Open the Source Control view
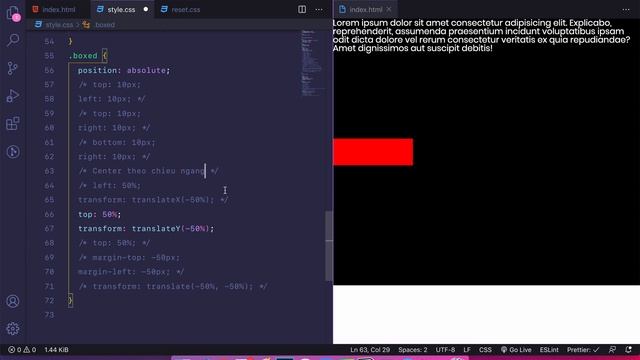 pos(13,68)
